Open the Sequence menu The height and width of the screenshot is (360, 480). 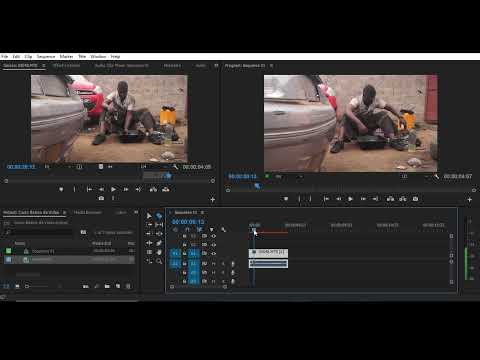tap(46, 56)
